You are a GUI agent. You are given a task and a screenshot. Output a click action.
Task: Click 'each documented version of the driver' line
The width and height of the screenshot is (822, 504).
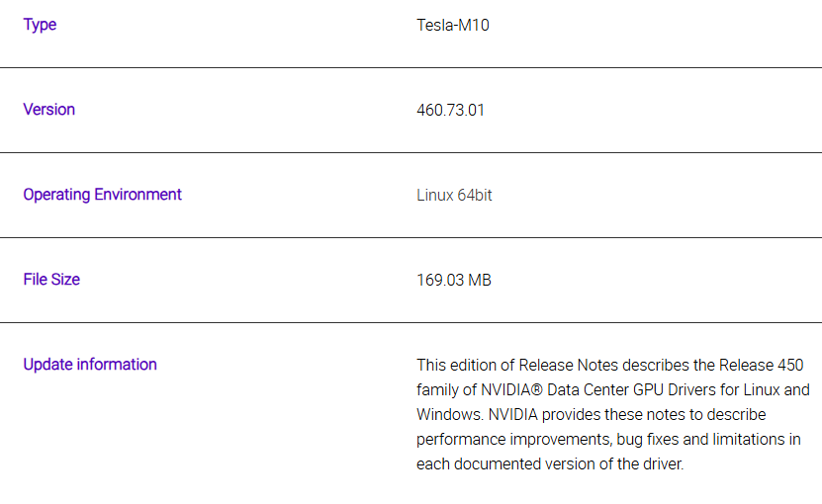pyautogui.click(x=550, y=464)
